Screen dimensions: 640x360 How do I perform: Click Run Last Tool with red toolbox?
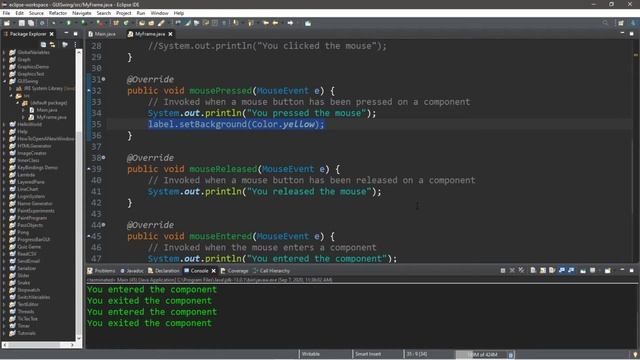coord(100,23)
